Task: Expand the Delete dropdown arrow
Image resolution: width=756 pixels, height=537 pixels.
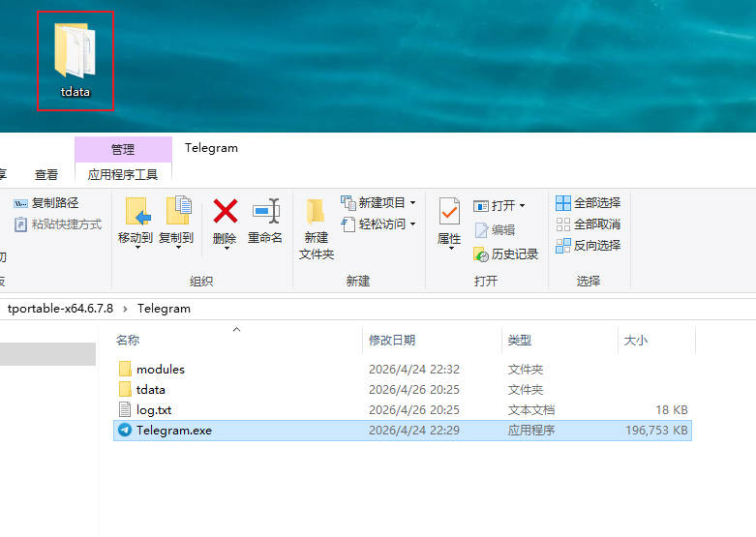Action: [x=227, y=248]
